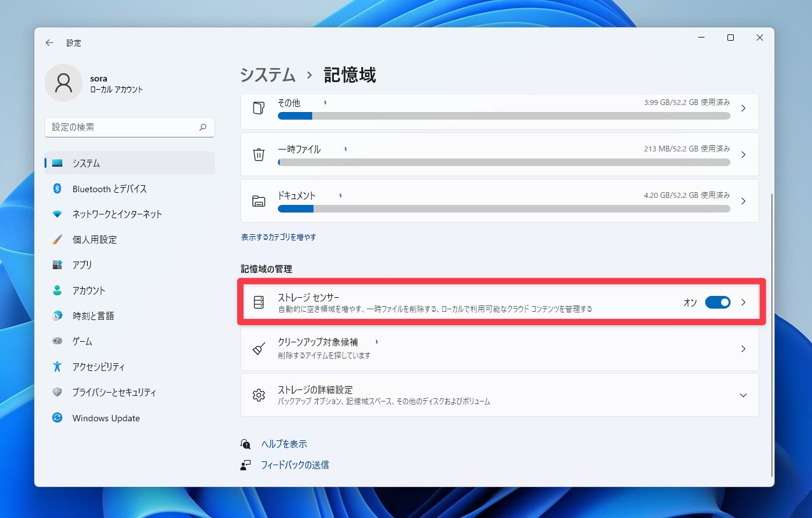This screenshot has width=812, height=518.
Task: Open ストレージ センサー details chevron
Action: [x=743, y=303]
